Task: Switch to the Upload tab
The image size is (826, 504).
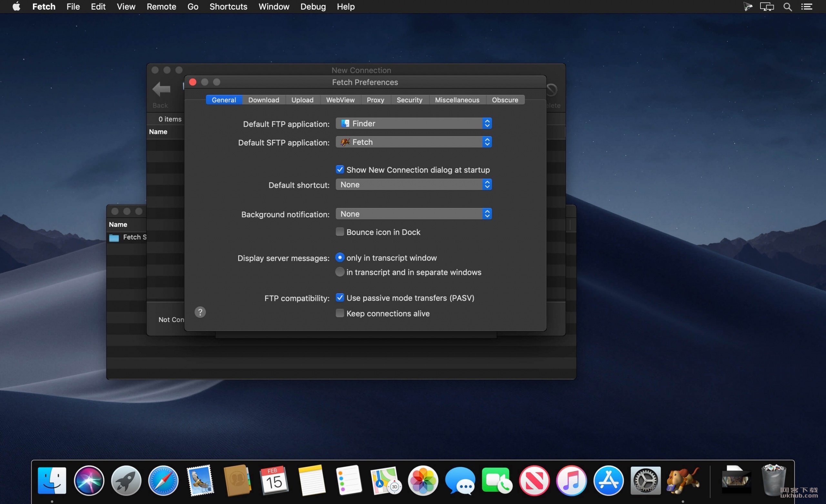Action: [302, 100]
